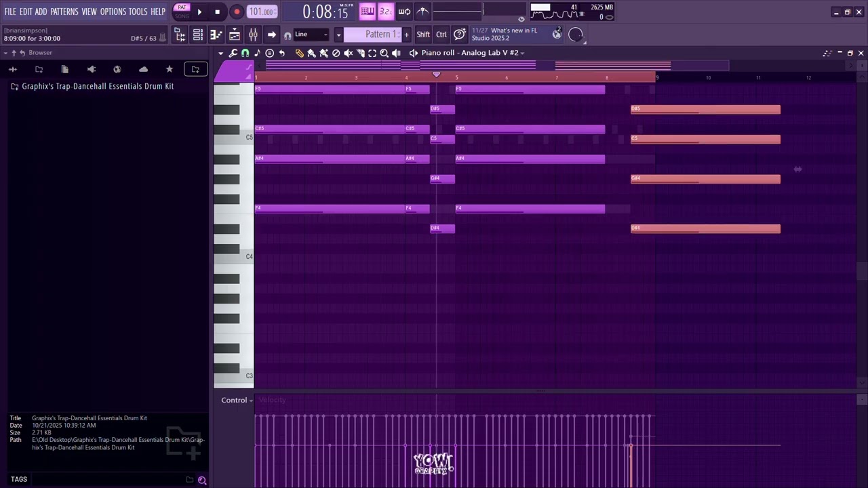Open the pattern selector arrow left of Pattern 1
The height and width of the screenshot is (488, 868).
338,34
